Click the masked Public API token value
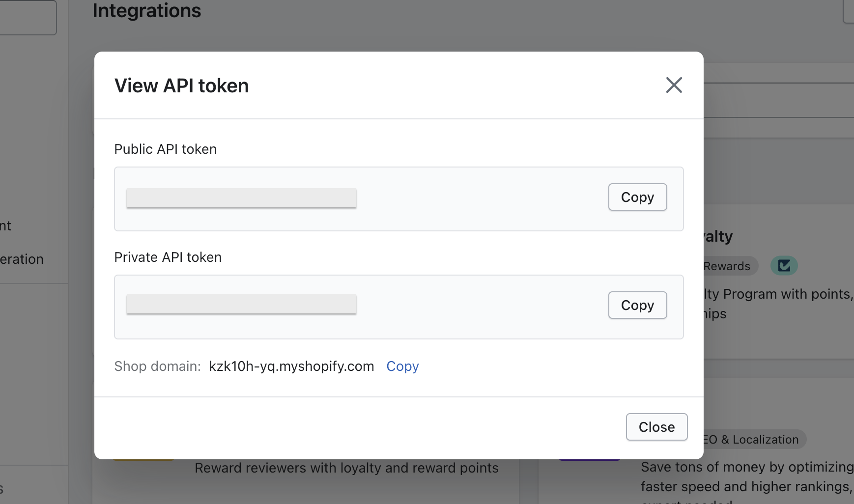 tap(241, 198)
